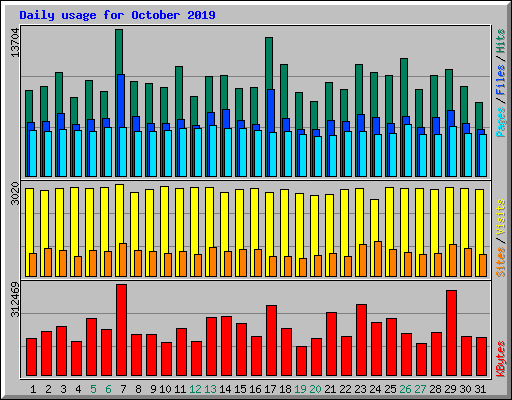This screenshot has height=400, width=512.
Task: Click day 4 on the x-axis
Action: [78, 389]
